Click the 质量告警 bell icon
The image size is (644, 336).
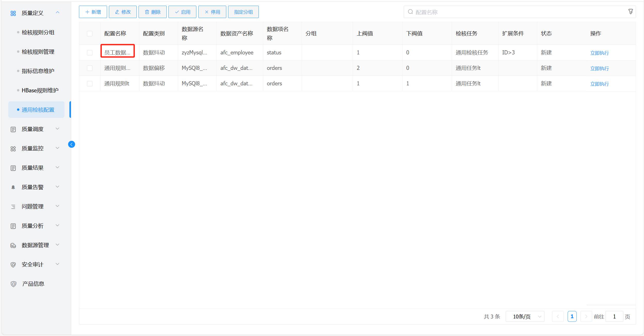click(13, 187)
